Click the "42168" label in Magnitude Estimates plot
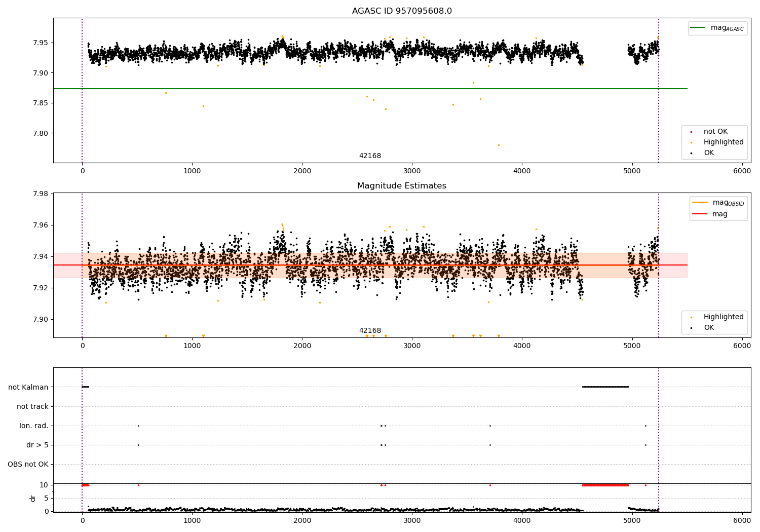 tap(370, 331)
